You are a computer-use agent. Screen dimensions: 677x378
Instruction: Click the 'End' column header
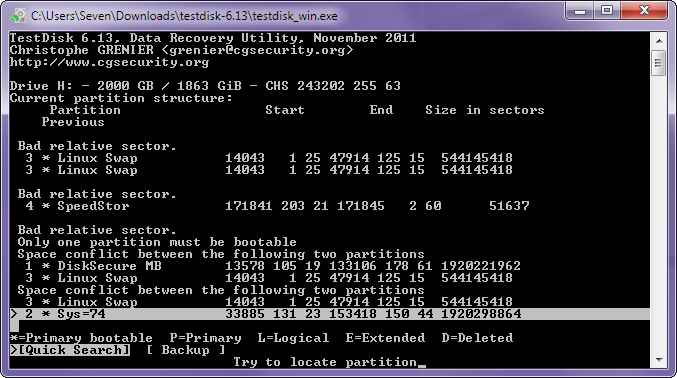(381, 110)
